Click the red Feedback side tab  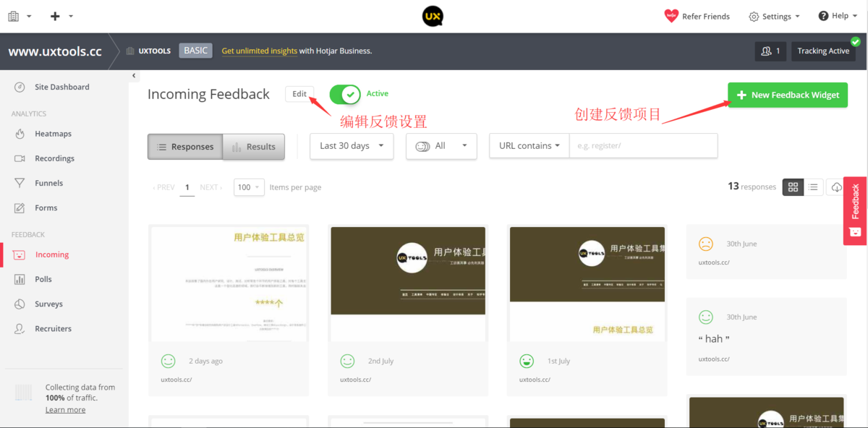[x=855, y=210]
